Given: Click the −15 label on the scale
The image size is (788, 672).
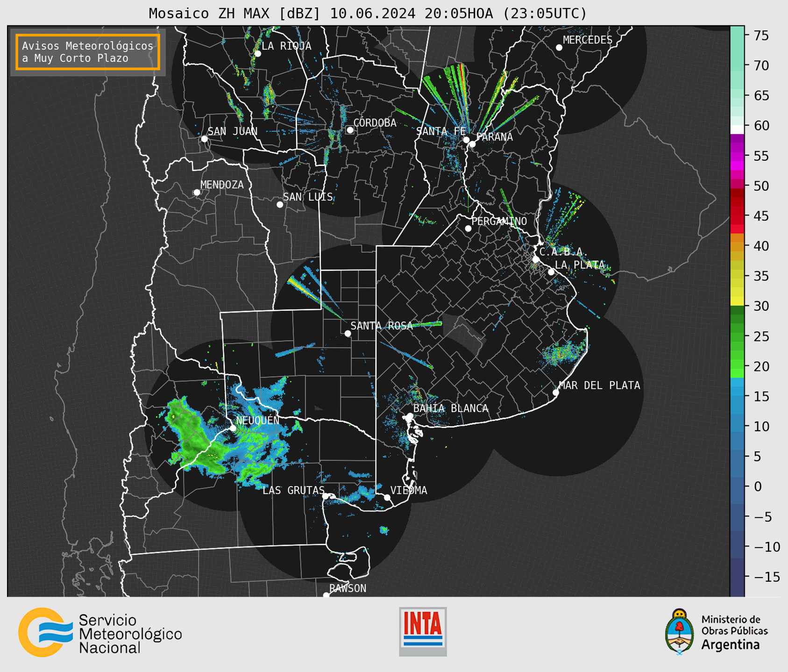Looking at the screenshot, I should tap(767, 577).
